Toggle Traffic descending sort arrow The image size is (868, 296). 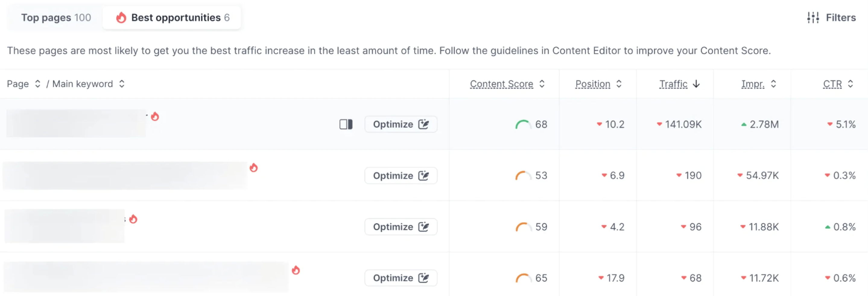click(x=696, y=84)
